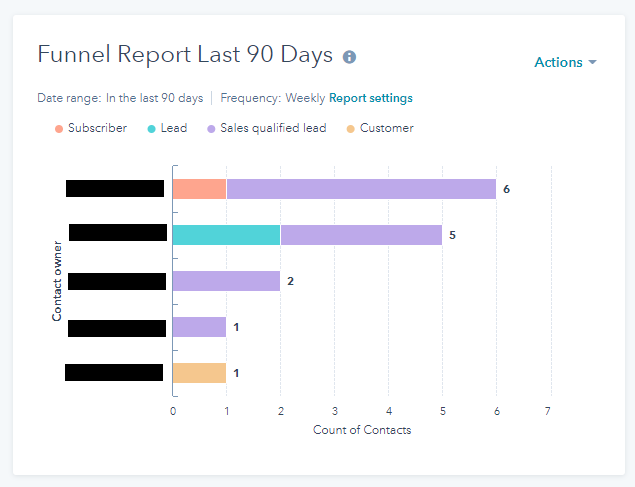Viewport: 635px width, 487px height.
Task: Toggle the Lead legend series
Action: (x=174, y=128)
